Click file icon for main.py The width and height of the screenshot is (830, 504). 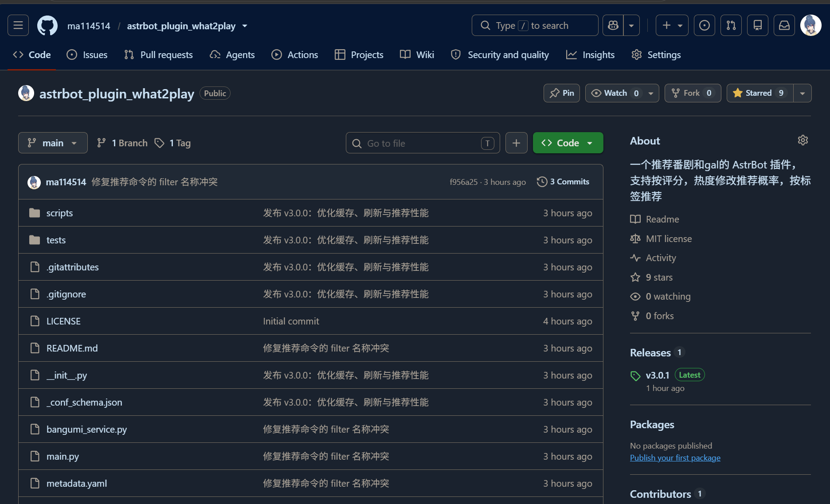point(35,456)
